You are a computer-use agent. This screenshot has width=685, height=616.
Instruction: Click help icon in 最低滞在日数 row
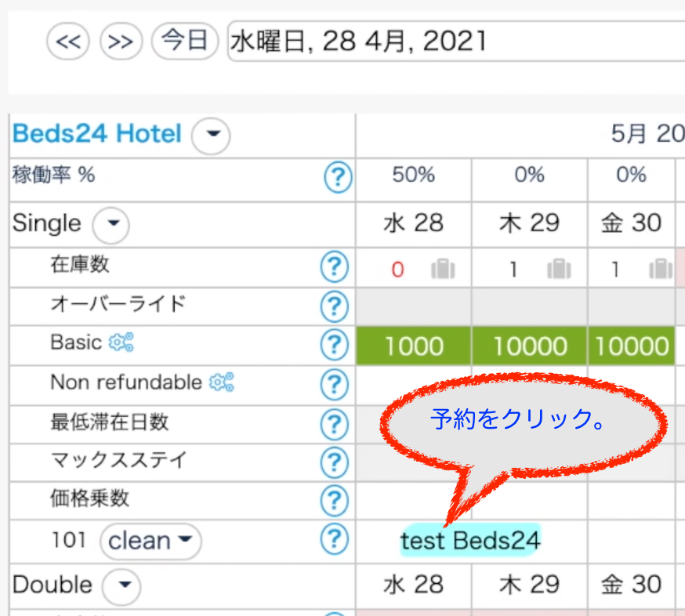(334, 424)
